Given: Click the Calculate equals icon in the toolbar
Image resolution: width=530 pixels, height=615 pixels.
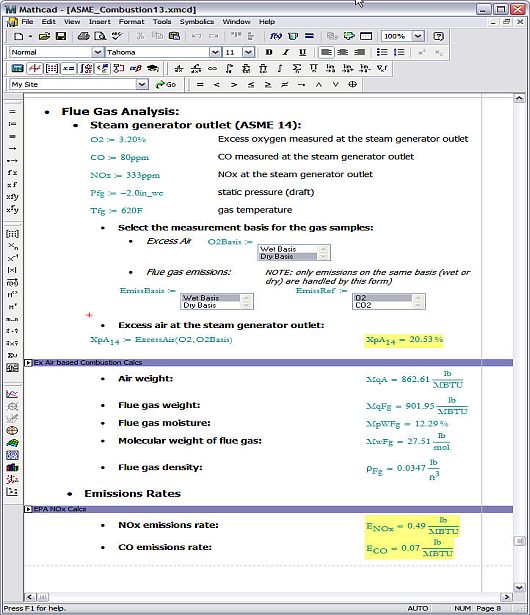Looking at the screenshot, I should [x=309, y=36].
